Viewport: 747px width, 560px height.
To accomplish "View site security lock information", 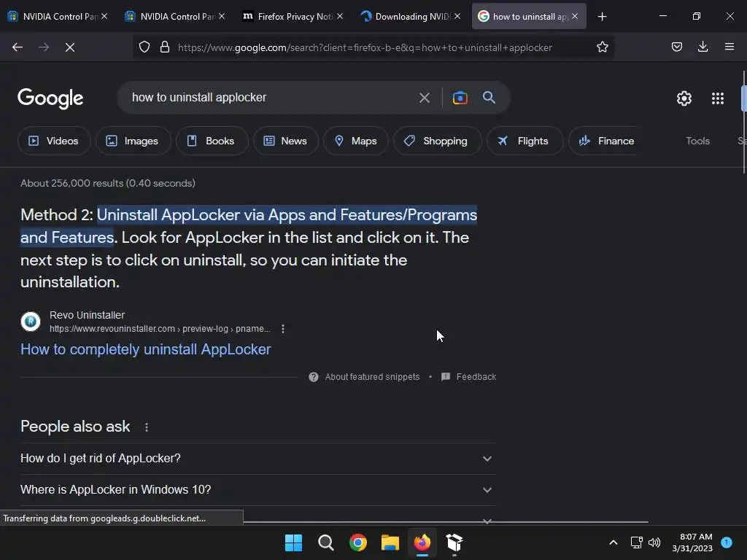I will tap(165, 47).
